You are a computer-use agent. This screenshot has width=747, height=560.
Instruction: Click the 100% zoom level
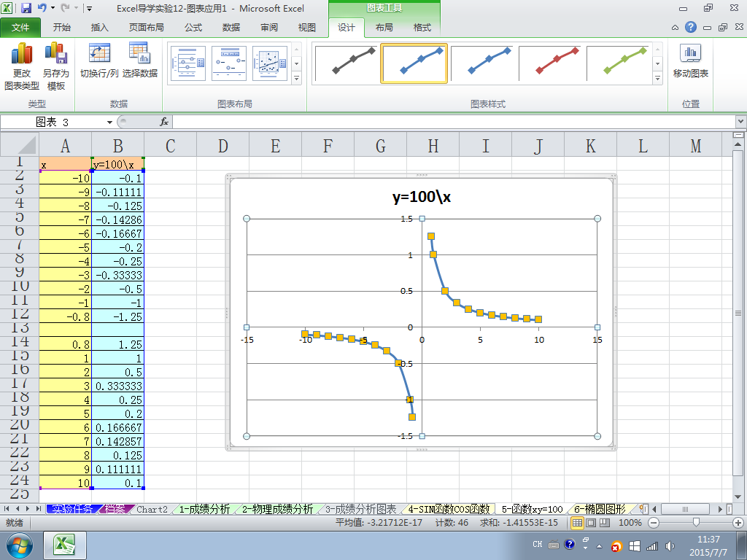630,523
